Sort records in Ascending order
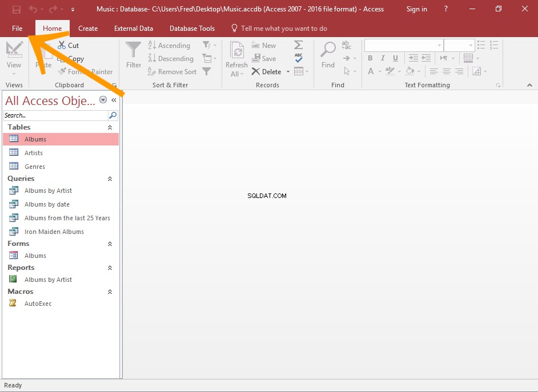The width and height of the screenshot is (538, 392). point(169,45)
